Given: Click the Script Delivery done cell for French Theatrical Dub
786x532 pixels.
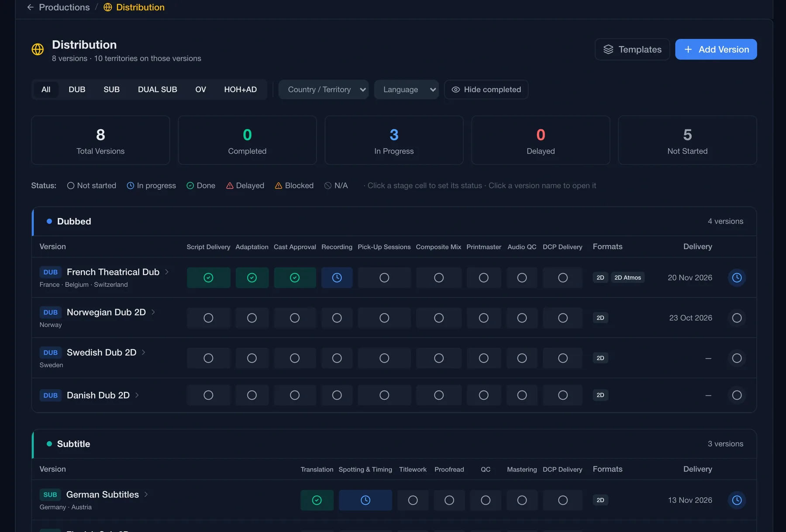Looking at the screenshot, I should coord(208,278).
